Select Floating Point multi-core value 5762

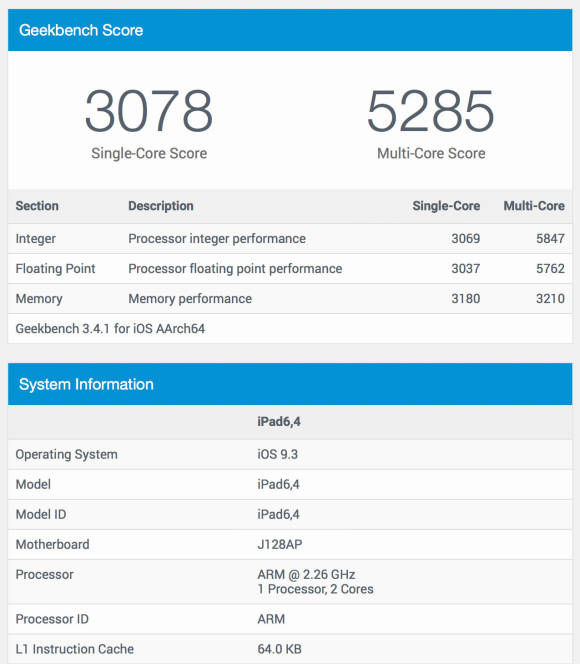[x=550, y=268]
